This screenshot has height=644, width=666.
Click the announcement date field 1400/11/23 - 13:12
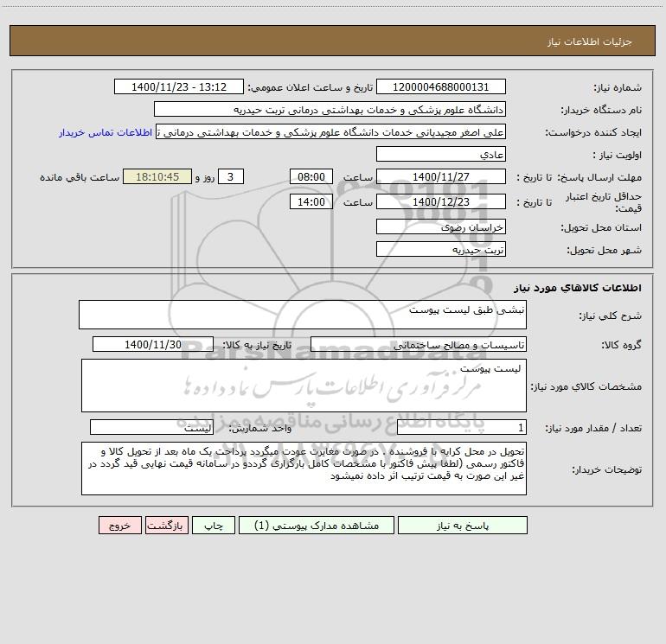179,86
